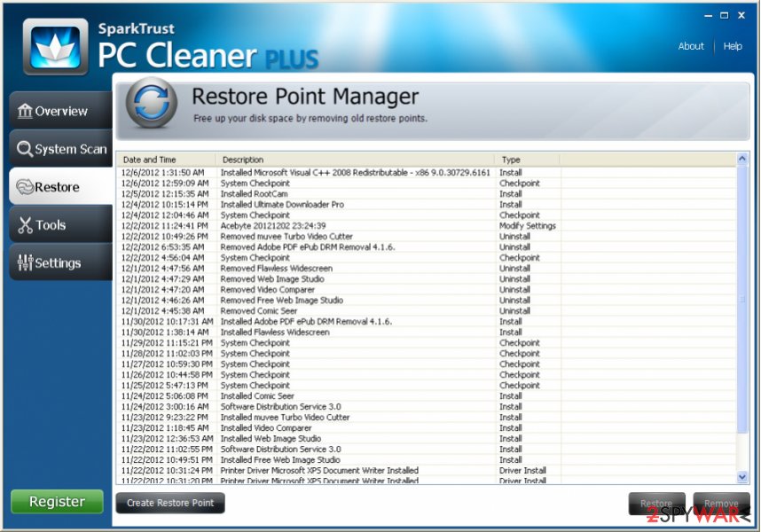The height and width of the screenshot is (532, 761).
Task: Open the Overview section
Action: [60, 111]
